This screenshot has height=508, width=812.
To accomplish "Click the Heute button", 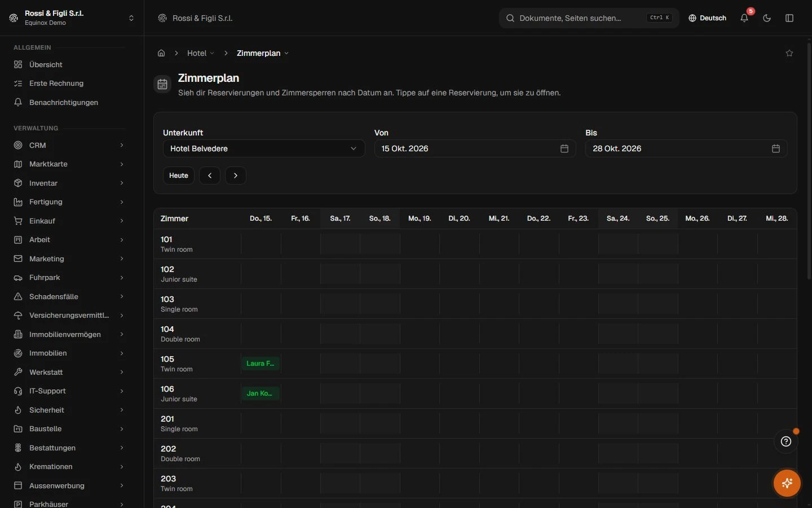I will [x=179, y=176].
